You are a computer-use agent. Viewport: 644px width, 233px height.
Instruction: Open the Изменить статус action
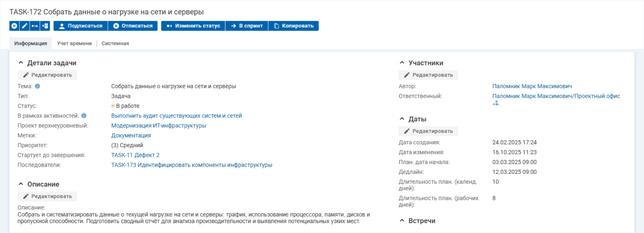click(193, 26)
